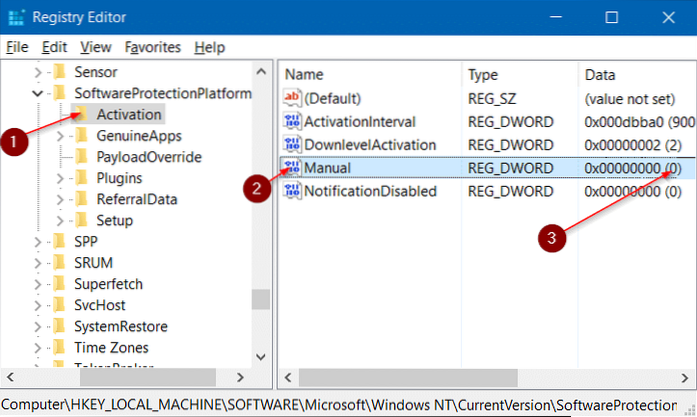Click the DownlevelActivation DWORD icon
This screenshot has height=417, width=697.
tap(293, 144)
